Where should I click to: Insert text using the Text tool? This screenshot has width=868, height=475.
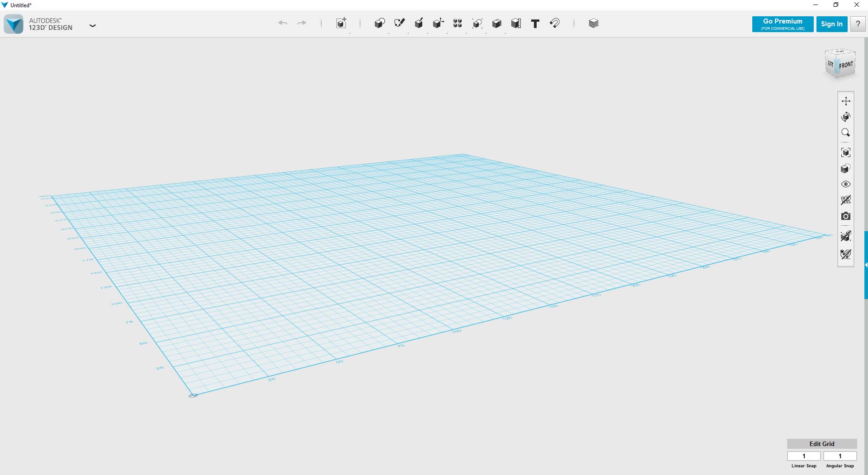pos(535,23)
